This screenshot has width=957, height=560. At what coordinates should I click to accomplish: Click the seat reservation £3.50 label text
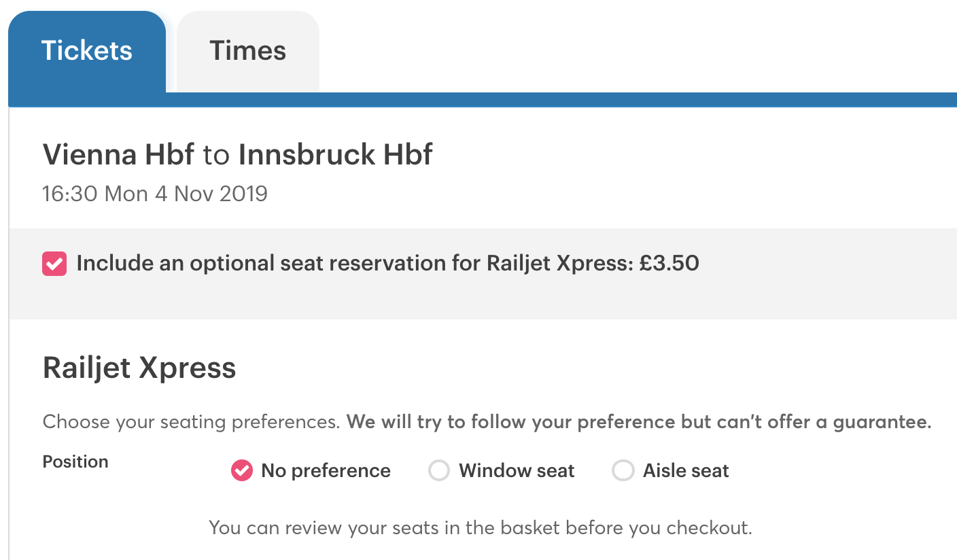click(x=387, y=264)
